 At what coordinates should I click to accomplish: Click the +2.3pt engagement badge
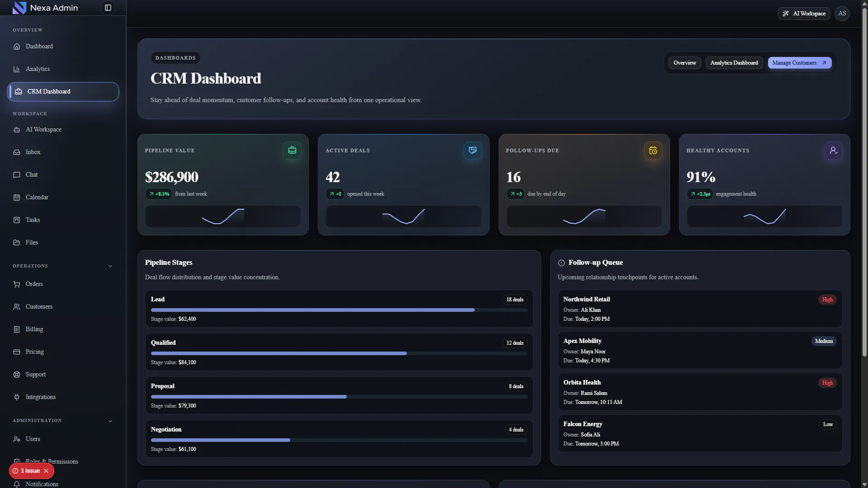700,194
